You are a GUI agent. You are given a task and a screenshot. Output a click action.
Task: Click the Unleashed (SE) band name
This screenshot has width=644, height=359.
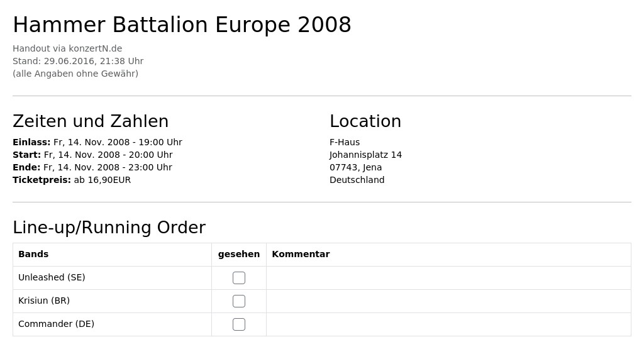(x=52, y=278)
